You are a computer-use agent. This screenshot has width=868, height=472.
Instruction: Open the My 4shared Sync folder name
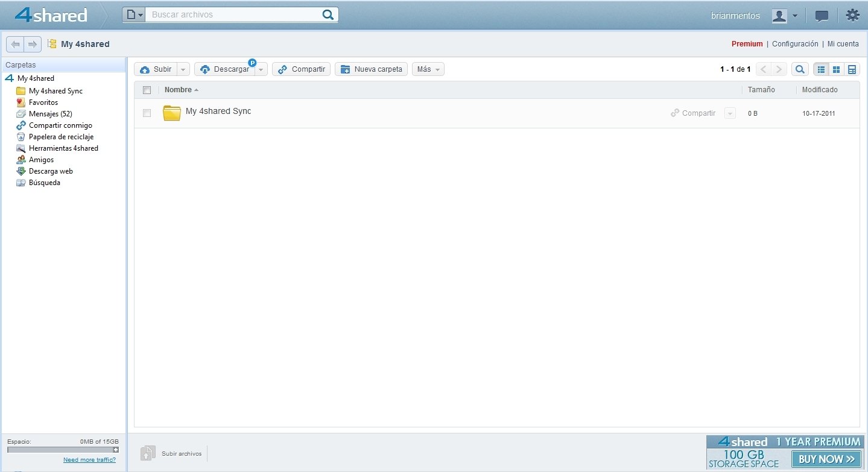click(218, 111)
